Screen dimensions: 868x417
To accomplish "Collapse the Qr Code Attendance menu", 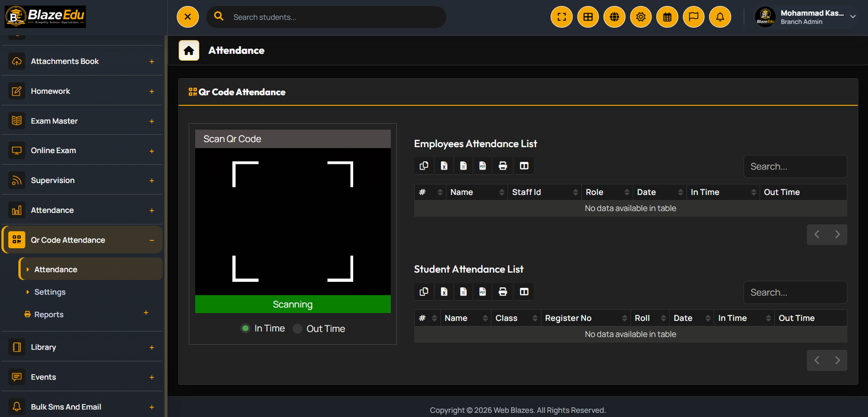I will tap(81, 240).
